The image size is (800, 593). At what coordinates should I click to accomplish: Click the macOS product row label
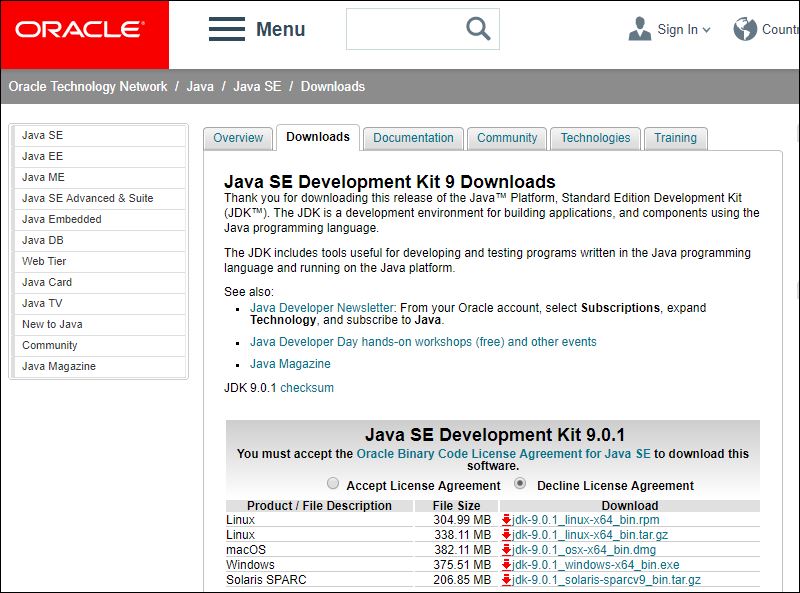point(246,550)
